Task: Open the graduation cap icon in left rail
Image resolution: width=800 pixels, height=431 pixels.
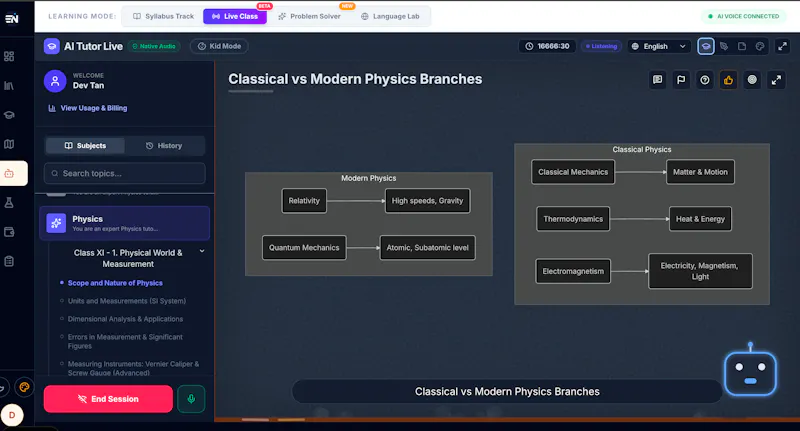Action: coord(9,115)
